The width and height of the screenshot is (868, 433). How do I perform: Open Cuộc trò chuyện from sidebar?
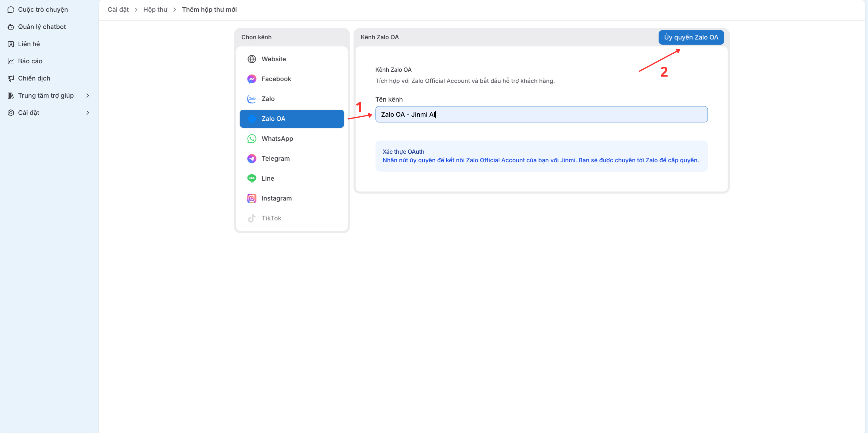pos(43,9)
